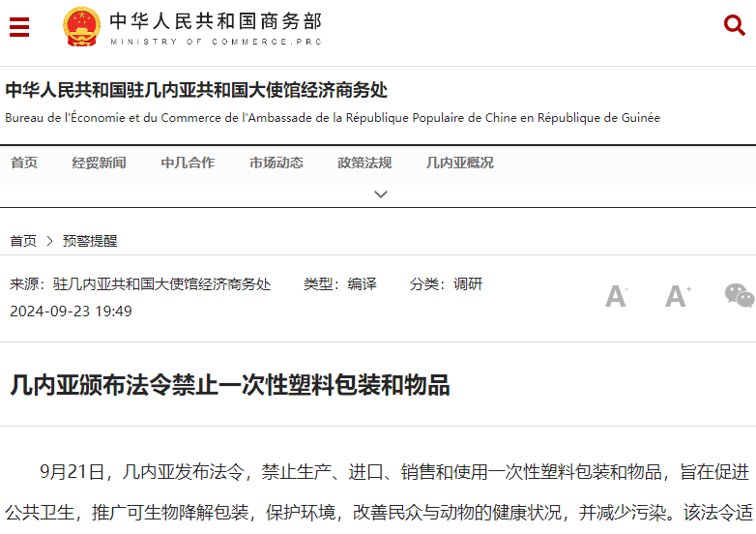The width and height of the screenshot is (756, 534).
Task: Select the 市场动态 menu item
Action: point(276,163)
